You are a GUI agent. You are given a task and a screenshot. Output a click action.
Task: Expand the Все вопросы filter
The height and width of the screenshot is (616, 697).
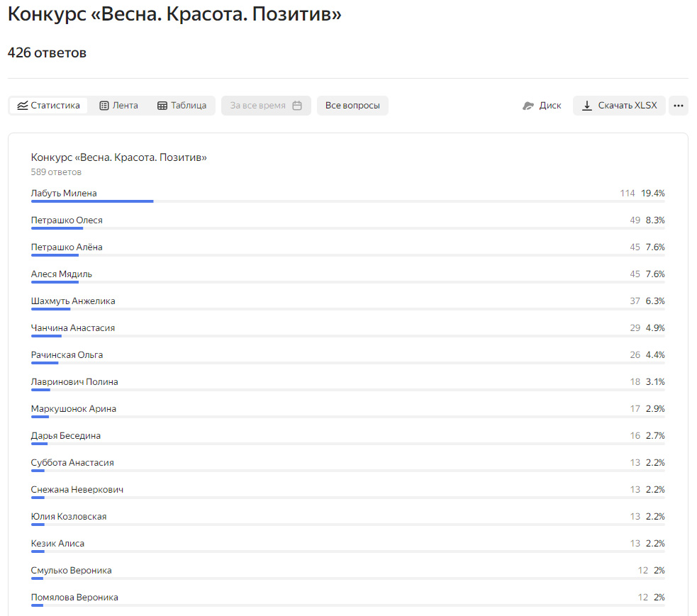(x=352, y=106)
